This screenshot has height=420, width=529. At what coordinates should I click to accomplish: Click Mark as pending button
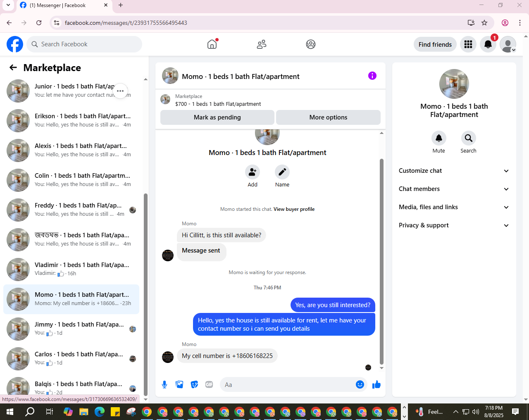217,117
